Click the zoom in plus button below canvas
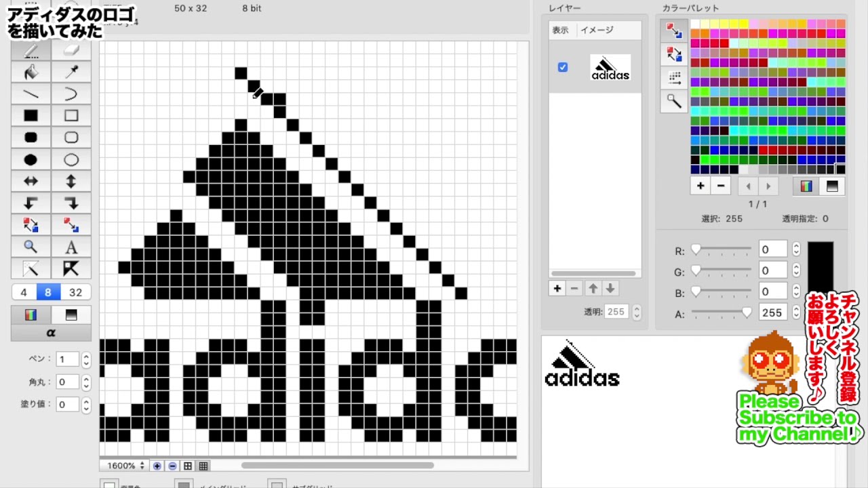 [157, 466]
